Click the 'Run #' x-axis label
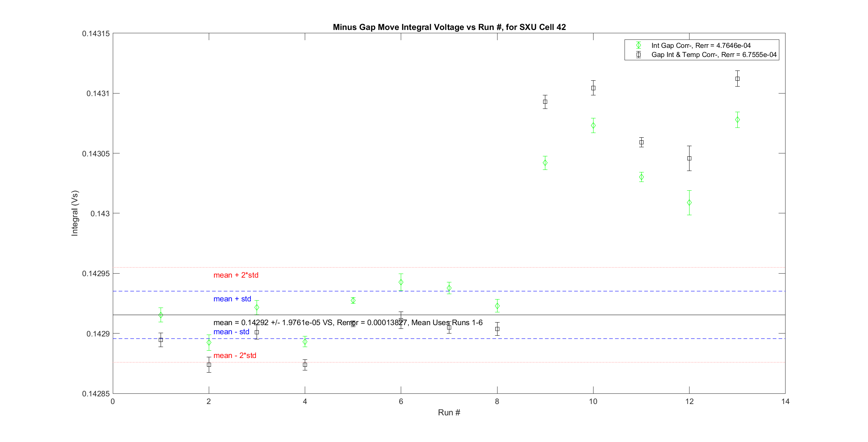This screenshot has width=868, height=442. point(449,412)
